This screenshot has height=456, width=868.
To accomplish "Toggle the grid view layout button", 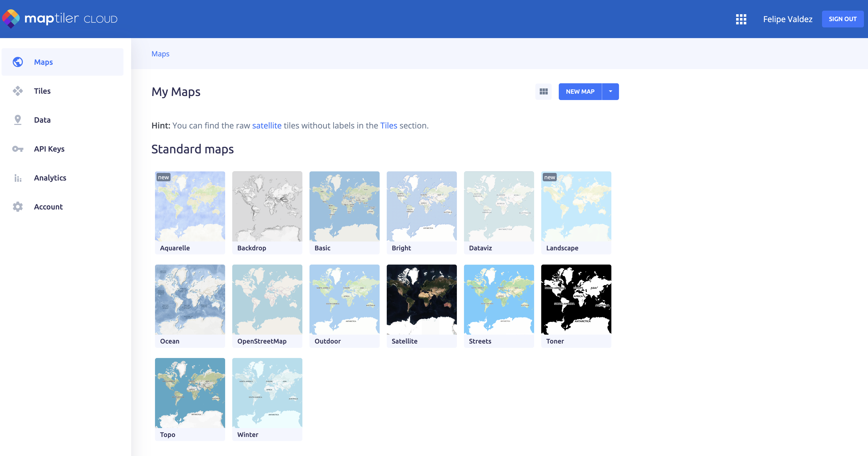I will (544, 92).
